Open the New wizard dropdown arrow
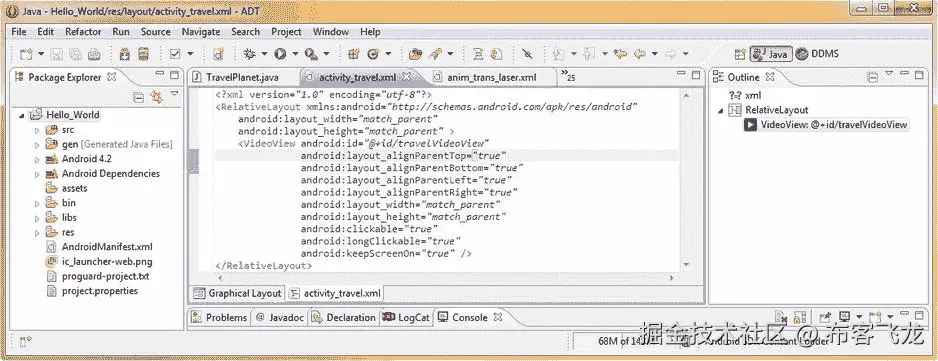Image resolution: width=938 pixels, height=361 pixels. (x=41, y=54)
